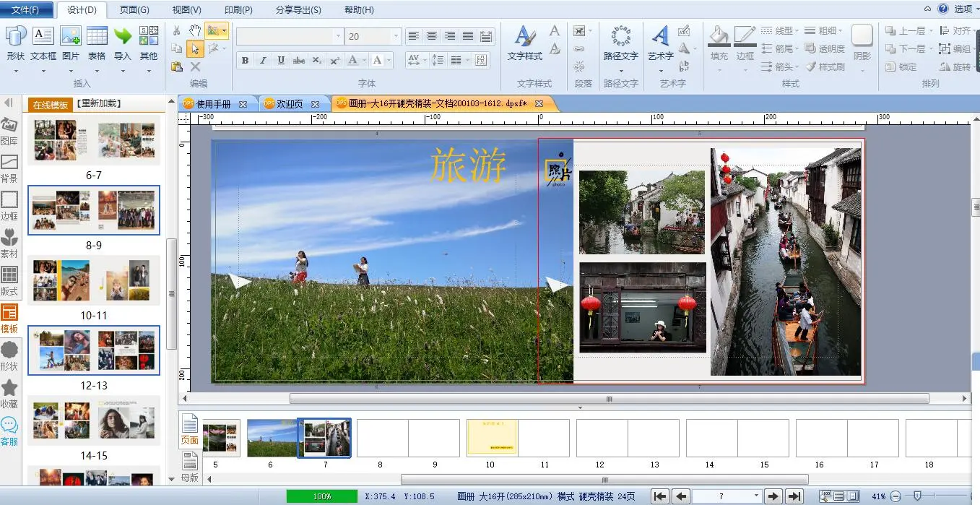Viewport: 980px width, 505px height.
Task: Click the Reload (重新加载) link
Action: pyautogui.click(x=99, y=104)
